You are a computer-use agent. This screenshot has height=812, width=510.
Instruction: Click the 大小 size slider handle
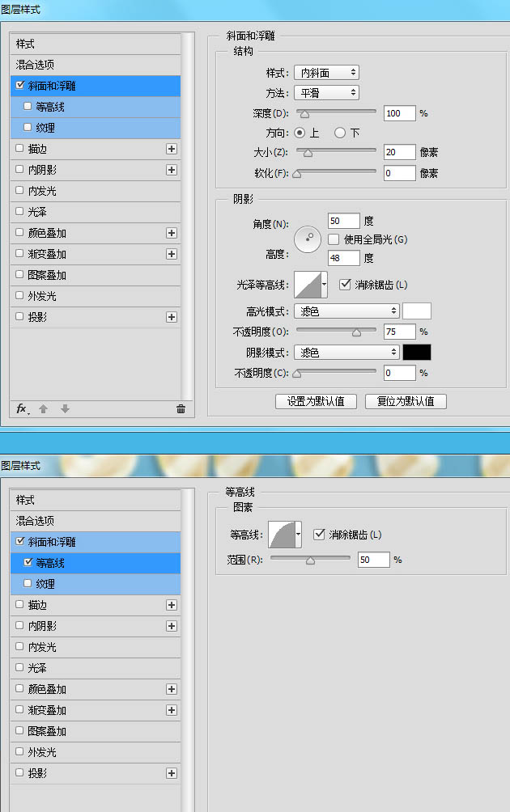tap(308, 154)
